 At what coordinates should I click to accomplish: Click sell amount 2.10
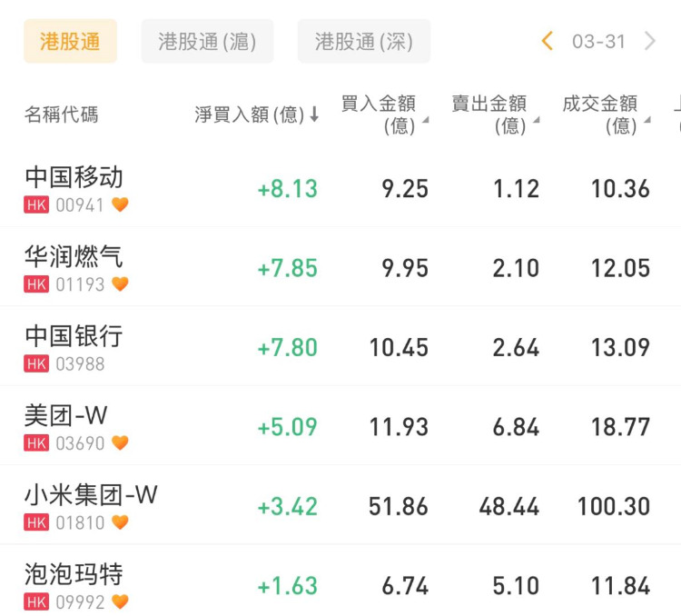(x=516, y=268)
